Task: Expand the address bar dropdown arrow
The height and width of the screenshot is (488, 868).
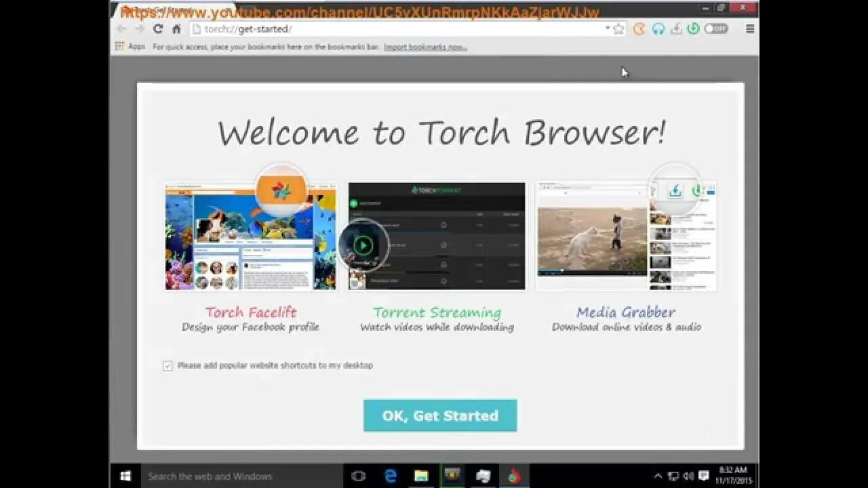Action: click(607, 28)
